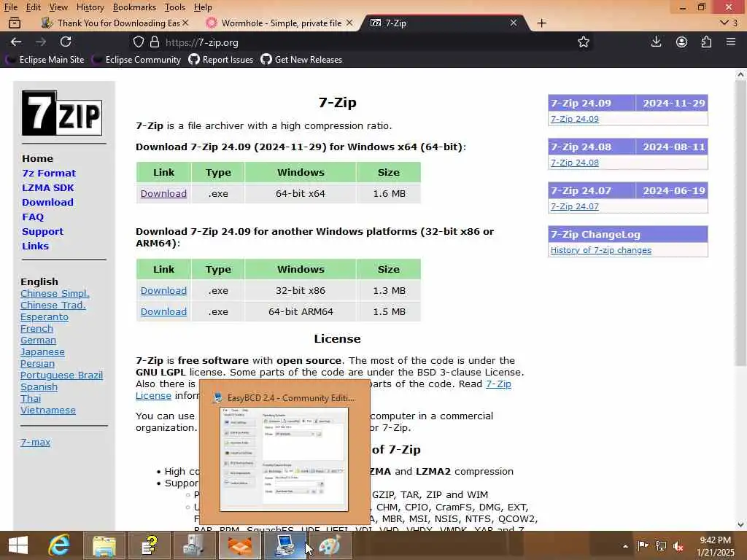Open the question mark help app in taskbar
The image size is (747, 560).
pos(150,545)
